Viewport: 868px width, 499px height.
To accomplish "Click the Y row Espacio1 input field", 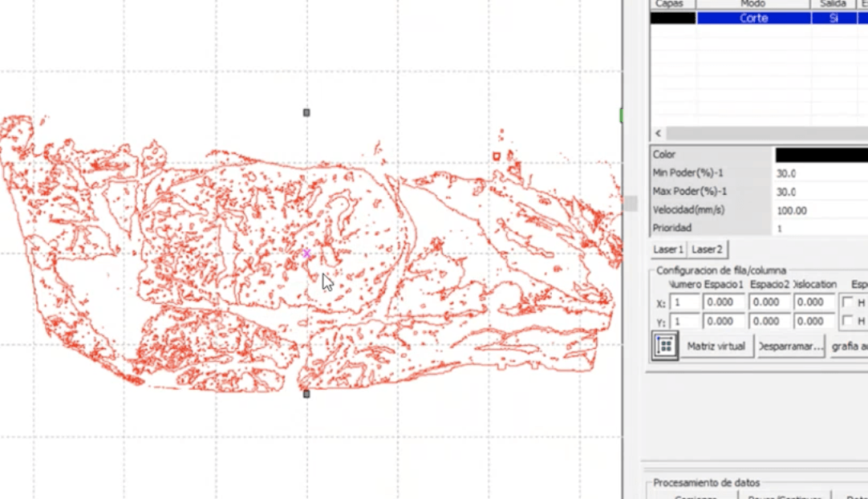I will click(x=724, y=321).
